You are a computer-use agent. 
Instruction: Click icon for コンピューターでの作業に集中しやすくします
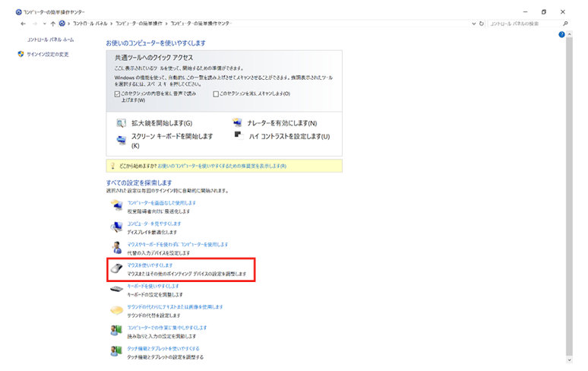pyautogui.click(x=117, y=331)
